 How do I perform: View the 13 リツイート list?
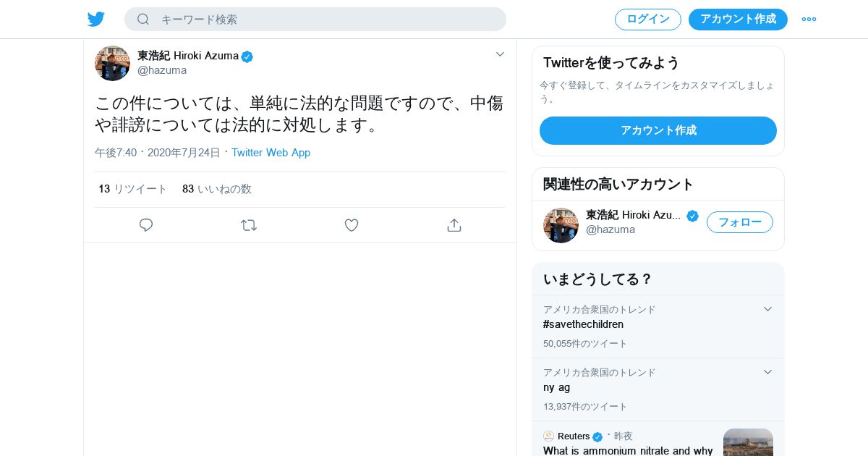click(x=133, y=189)
